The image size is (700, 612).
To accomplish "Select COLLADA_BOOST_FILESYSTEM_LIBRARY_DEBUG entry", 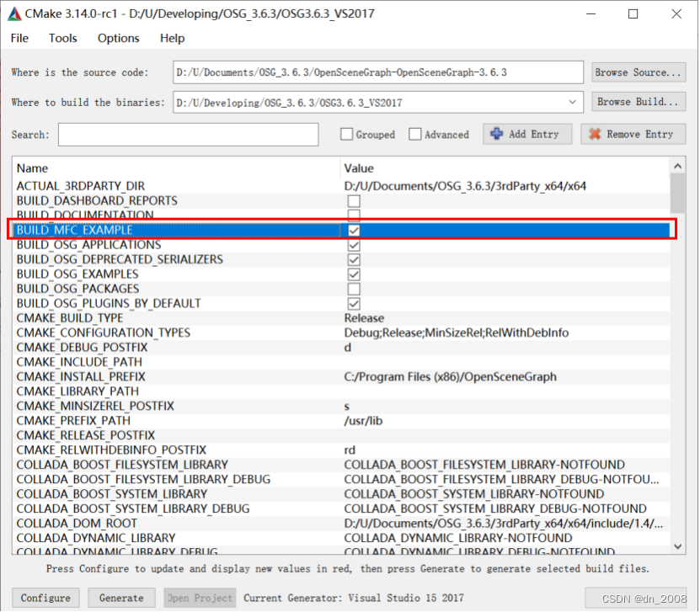I will pyautogui.click(x=144, y=480).
